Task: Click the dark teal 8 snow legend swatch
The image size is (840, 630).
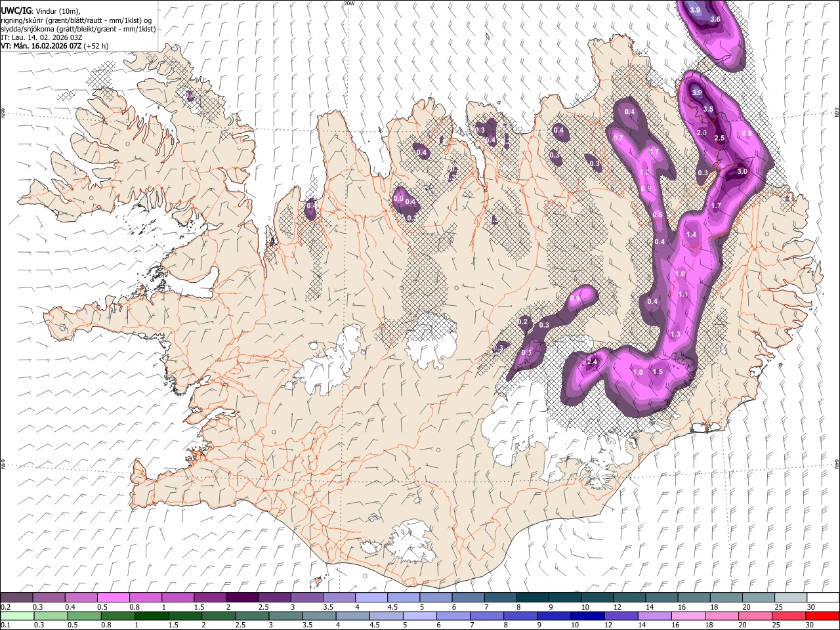Action: 532,597
